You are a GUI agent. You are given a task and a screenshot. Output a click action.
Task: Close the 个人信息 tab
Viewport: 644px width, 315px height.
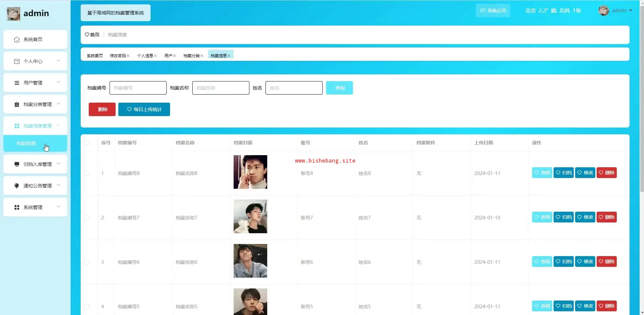(155, 56)
